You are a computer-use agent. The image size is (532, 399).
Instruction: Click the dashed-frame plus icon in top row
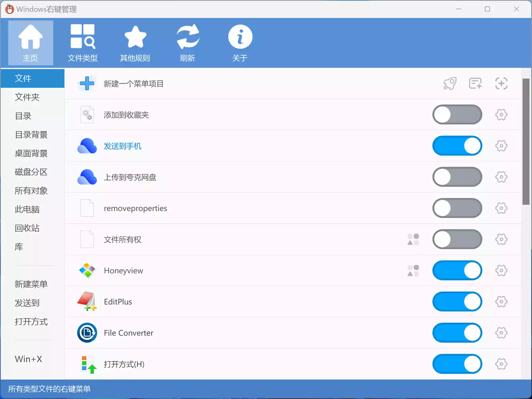501,84
